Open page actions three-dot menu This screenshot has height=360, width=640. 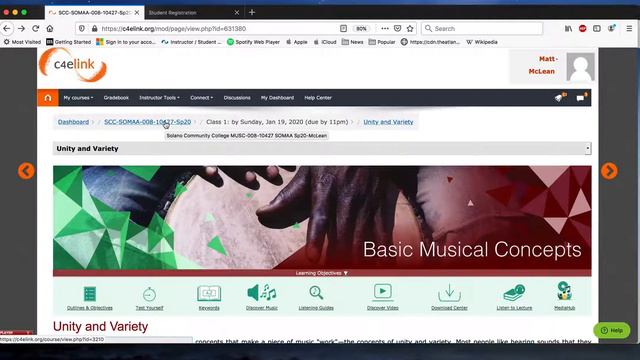point(384,29)
